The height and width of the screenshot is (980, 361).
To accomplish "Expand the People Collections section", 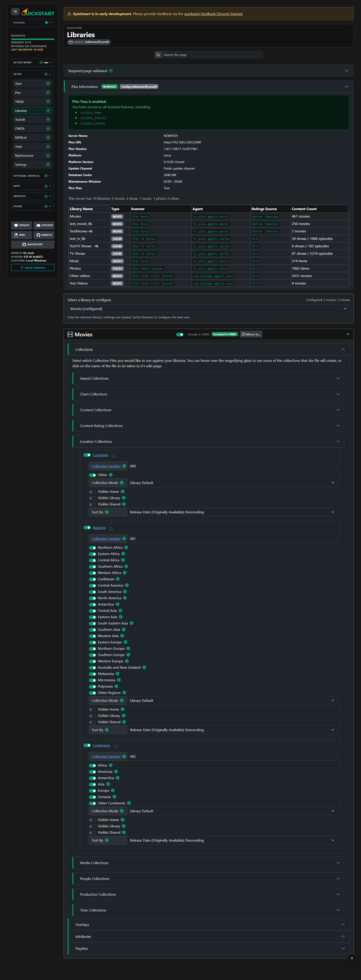I will tap(209, 879).
